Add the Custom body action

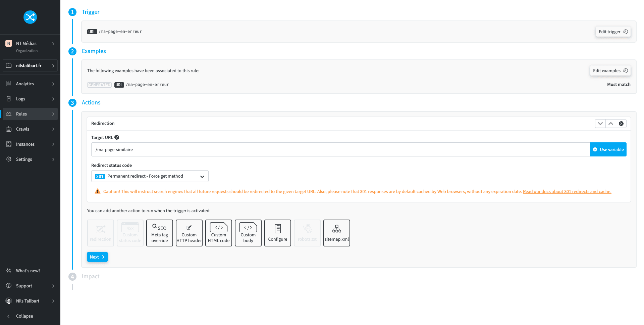(248, 233)
